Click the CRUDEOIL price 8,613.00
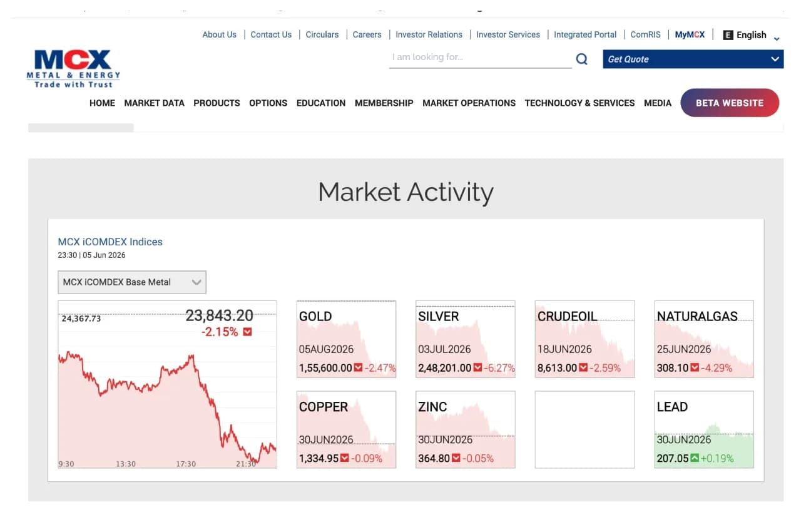 coord(558,368)
